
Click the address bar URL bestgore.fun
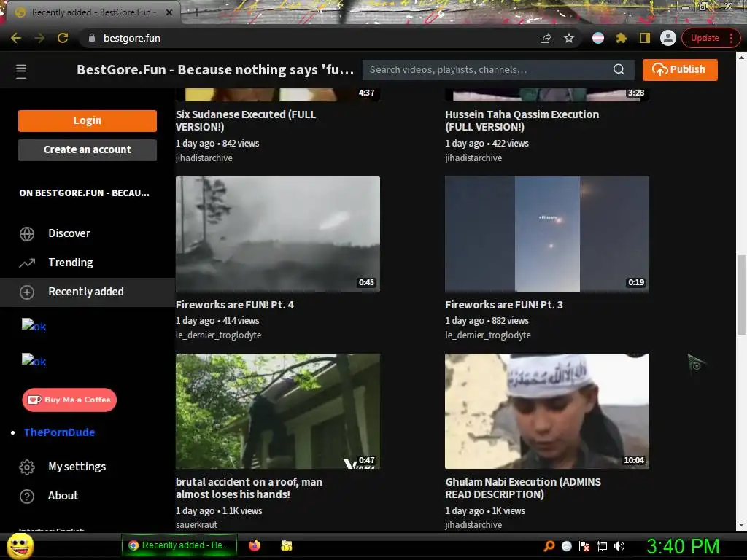pyautogui.click(x=132, y=38)
